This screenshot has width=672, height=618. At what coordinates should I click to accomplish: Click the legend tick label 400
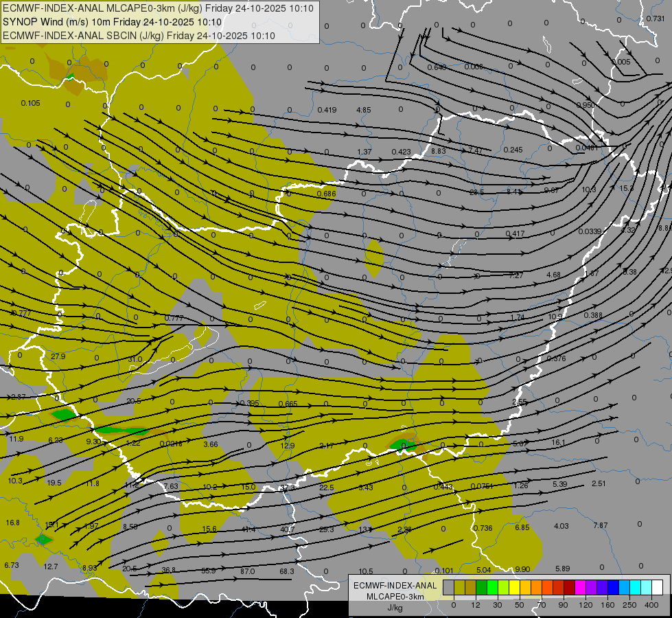click(x=651, y=605)
